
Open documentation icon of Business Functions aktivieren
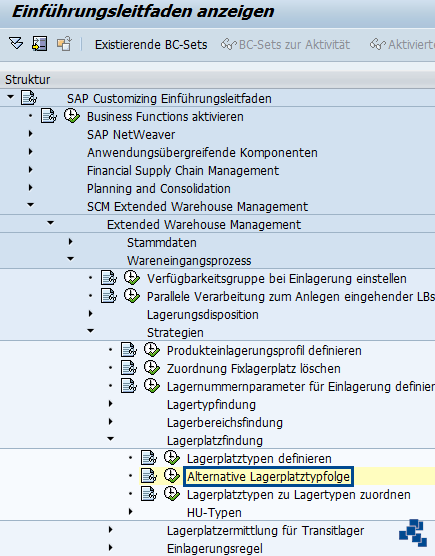pos(49,116)
